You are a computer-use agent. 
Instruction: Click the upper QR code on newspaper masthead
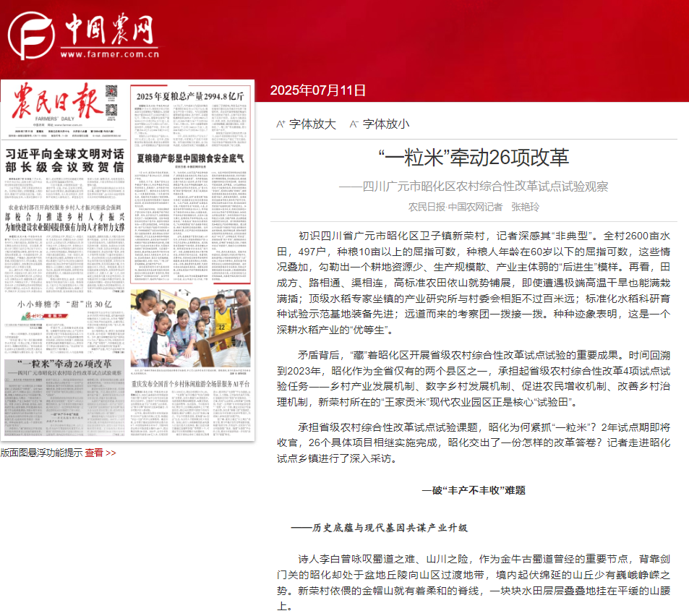click(111, 91)
